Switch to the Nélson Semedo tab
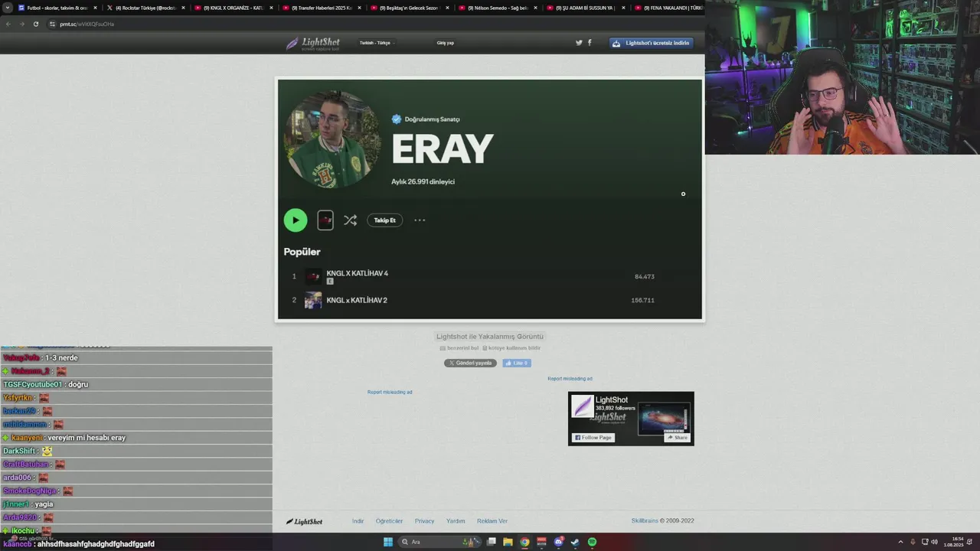The image size is (980, 551). tap(496, 8)
